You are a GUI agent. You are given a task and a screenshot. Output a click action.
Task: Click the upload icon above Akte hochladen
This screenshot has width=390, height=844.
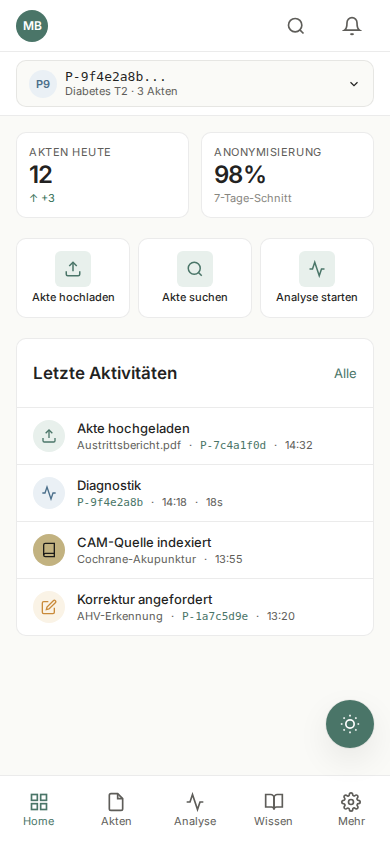click(73, 269)
